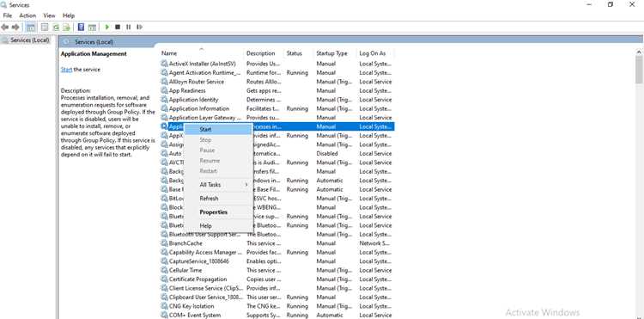Click 'Copies user...' description of Certificate Propagation
The height and width of the screenshot is (319, 644).
pos(264,279)
